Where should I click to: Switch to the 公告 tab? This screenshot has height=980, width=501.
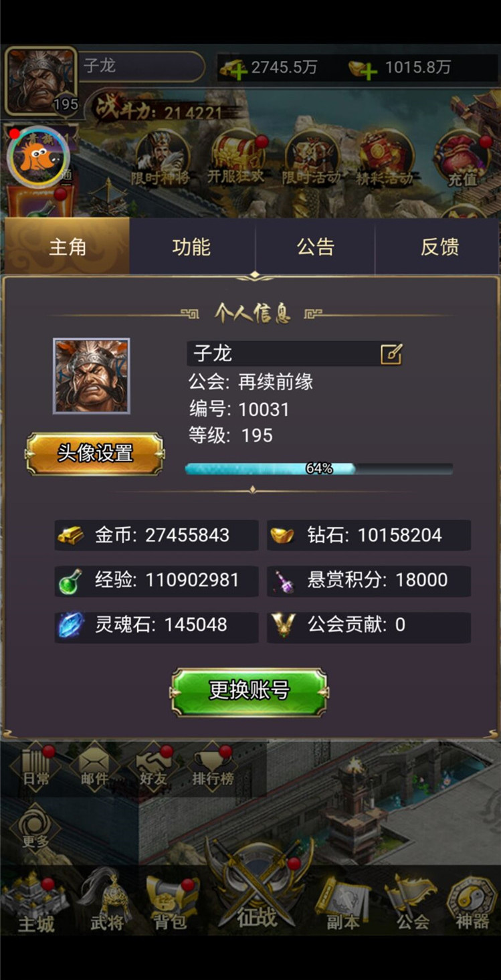[315, 246]
